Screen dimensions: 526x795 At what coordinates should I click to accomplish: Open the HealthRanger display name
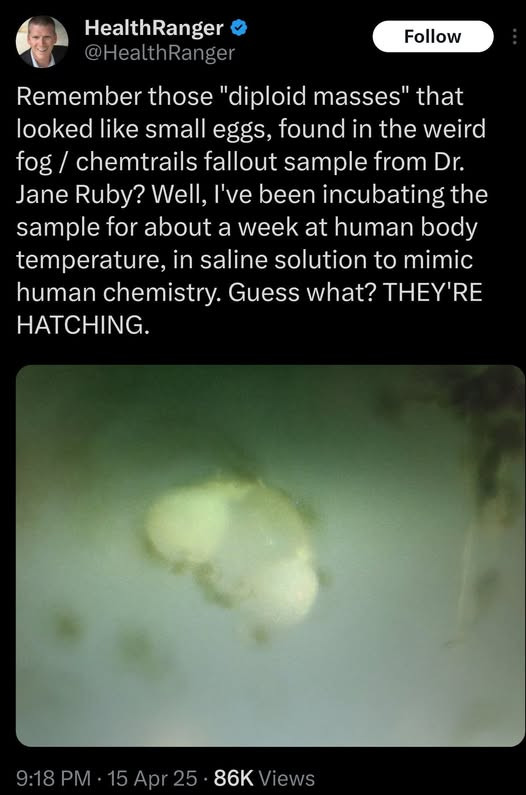[x=154, y=28]
